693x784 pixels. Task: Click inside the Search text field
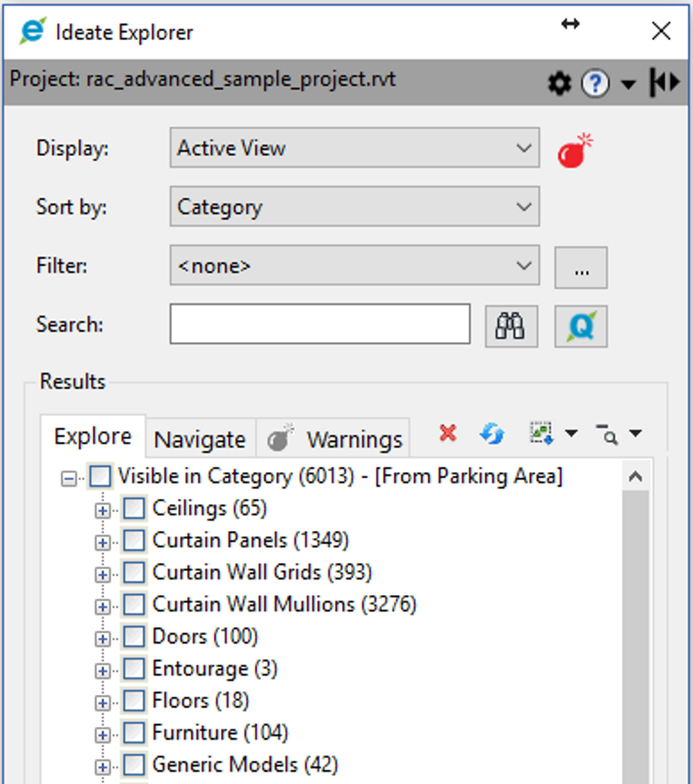pyautogui.click(x=320, y=323)
